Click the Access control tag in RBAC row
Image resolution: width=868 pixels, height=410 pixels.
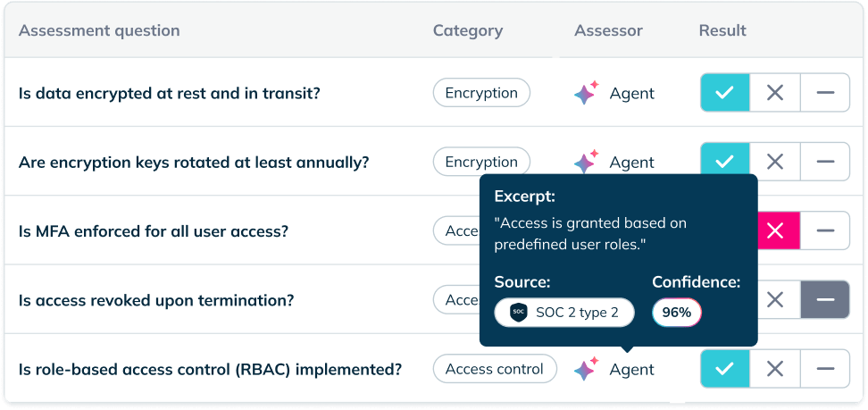coord(495,369)
